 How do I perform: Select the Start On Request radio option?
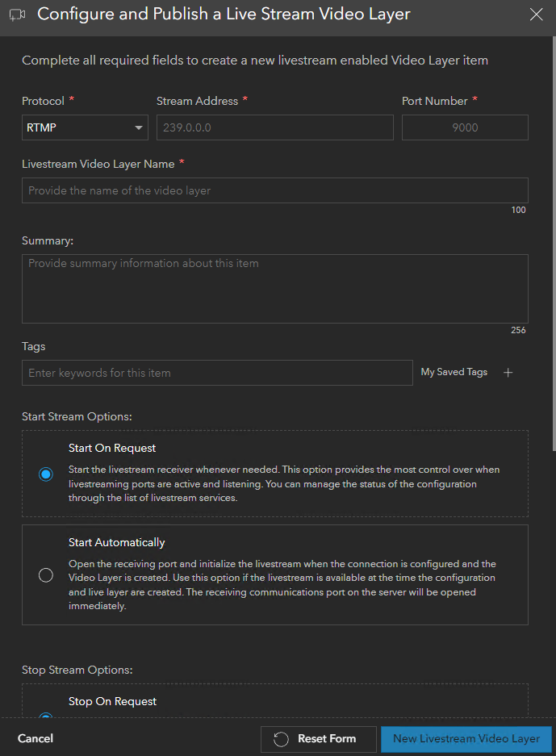tap(46, 474)
